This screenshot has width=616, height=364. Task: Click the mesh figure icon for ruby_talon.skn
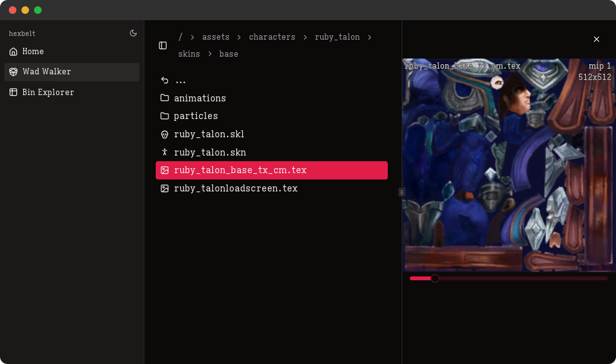pyautogui.click(x=165, y=152)
